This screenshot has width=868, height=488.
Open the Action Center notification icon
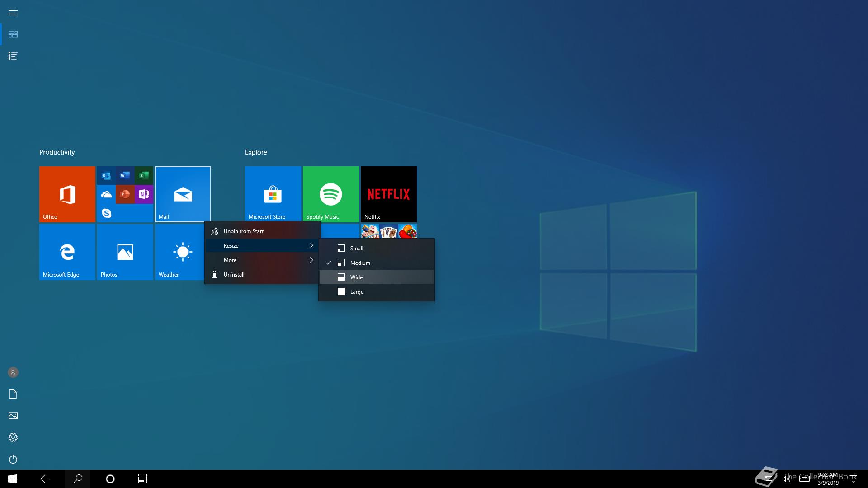click(853, 479)
